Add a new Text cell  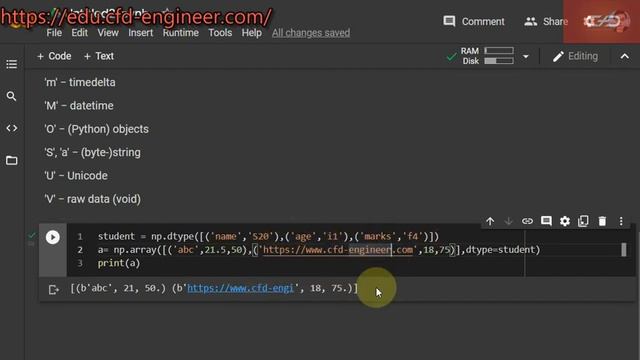tap(99, 56)
